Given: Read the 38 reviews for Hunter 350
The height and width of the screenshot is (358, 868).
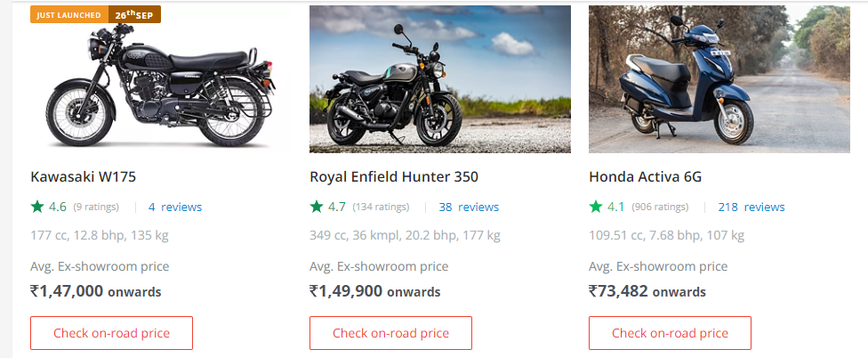Looking at the screenshot, I should pyautogui.click(x=468, y=207).
